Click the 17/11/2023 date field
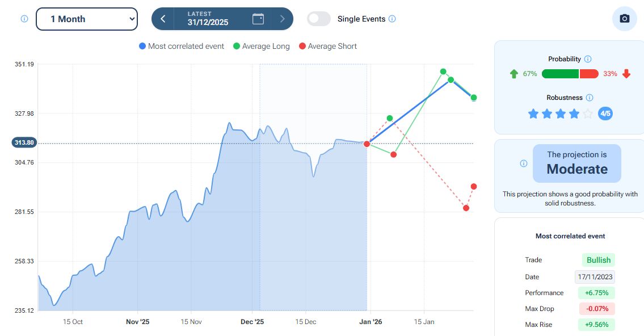 594,277
